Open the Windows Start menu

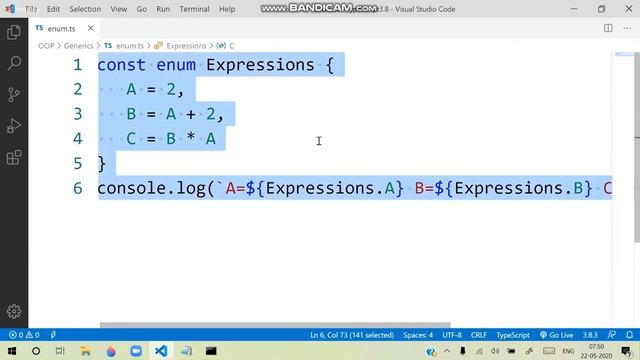coord(12,351)
